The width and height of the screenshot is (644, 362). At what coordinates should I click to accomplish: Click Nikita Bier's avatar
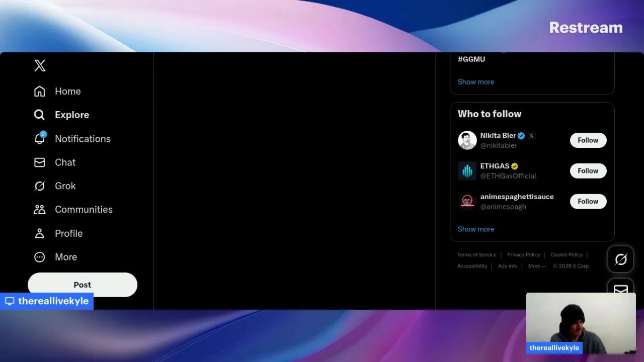tap(467, 140)
